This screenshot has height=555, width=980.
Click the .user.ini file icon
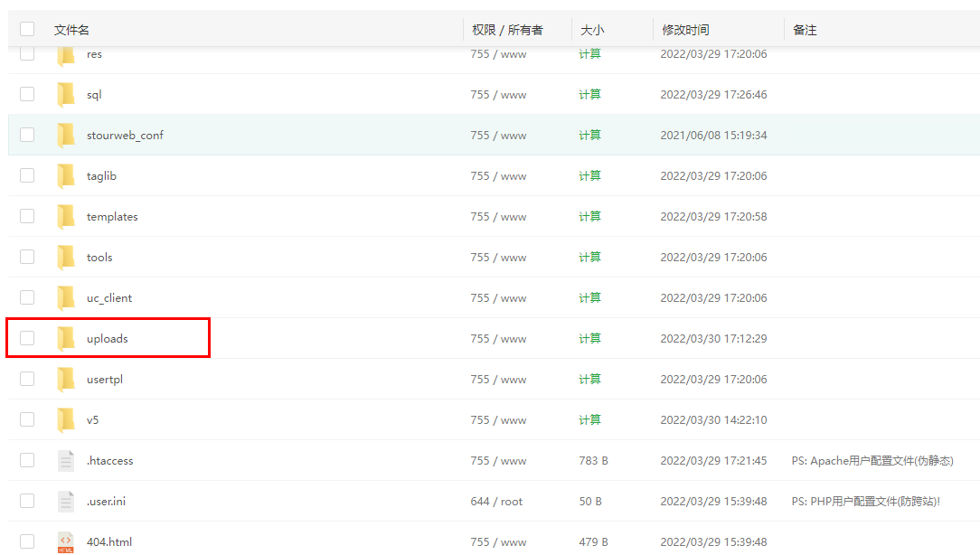coord(66,501)
